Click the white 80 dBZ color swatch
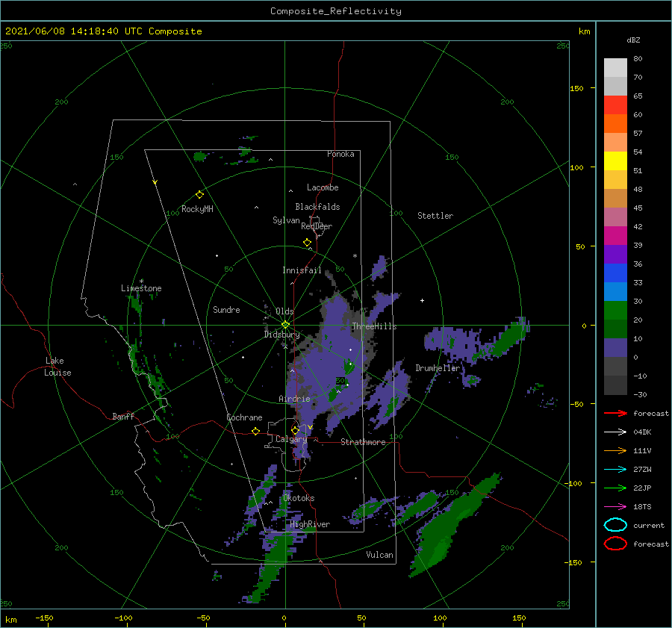The height and width of the screenshot is (628, 672). (x=615, y=67)
